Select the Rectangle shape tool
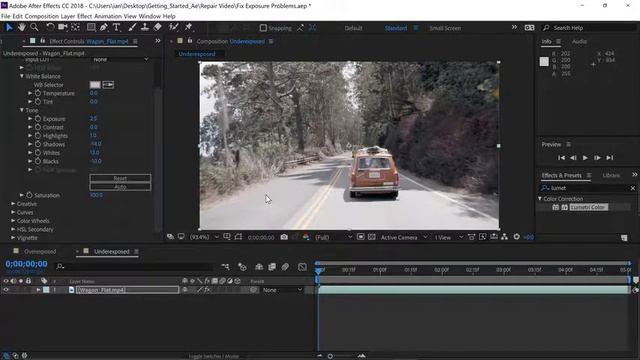640x360 pixels. (91, 27)
